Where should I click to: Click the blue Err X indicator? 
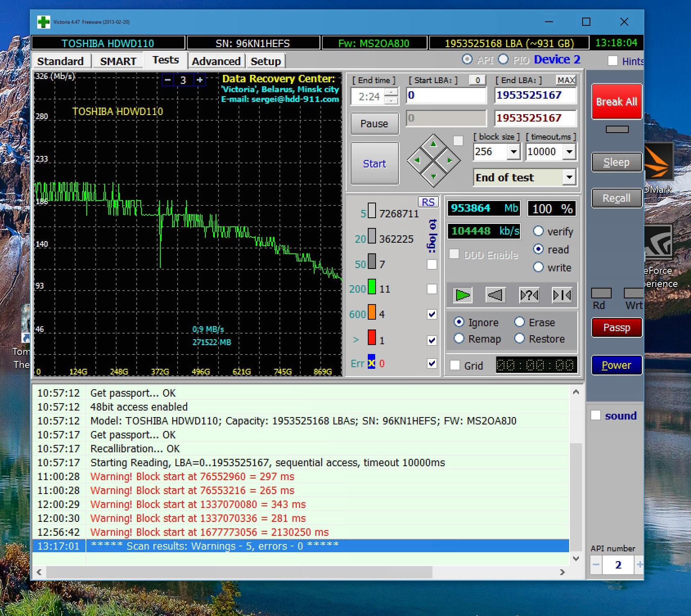click(371, 362)
